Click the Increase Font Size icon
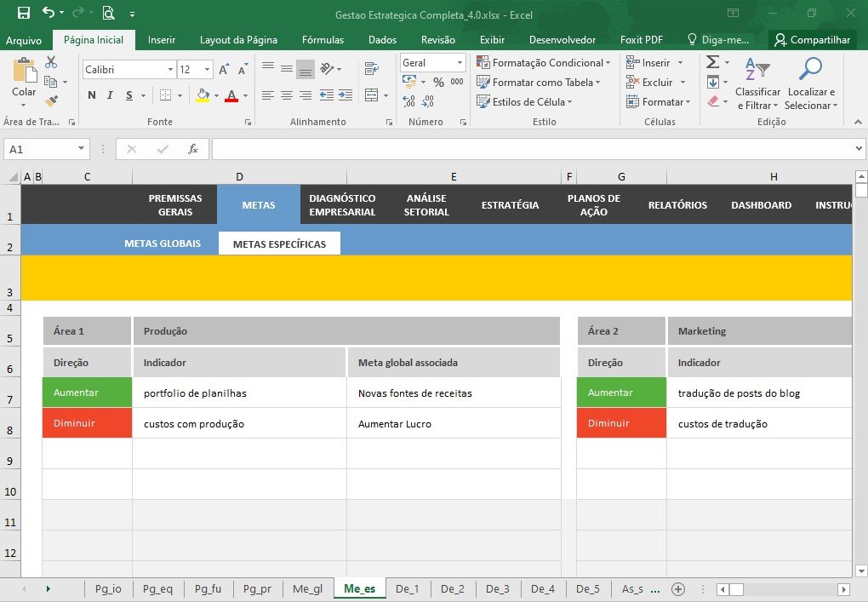868x602 pixels. coord(224,69)
